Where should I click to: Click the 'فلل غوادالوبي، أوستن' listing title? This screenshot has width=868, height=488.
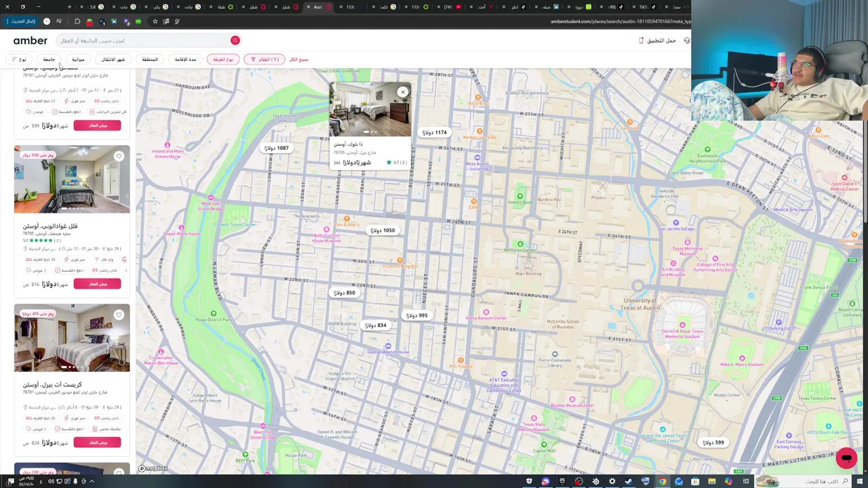[x=50, y=226]
